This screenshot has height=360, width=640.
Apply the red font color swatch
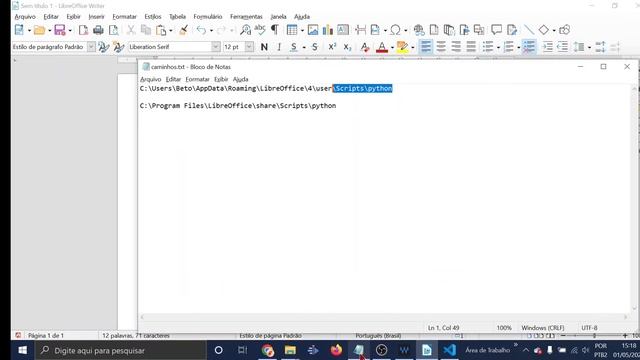click(382, 47)
